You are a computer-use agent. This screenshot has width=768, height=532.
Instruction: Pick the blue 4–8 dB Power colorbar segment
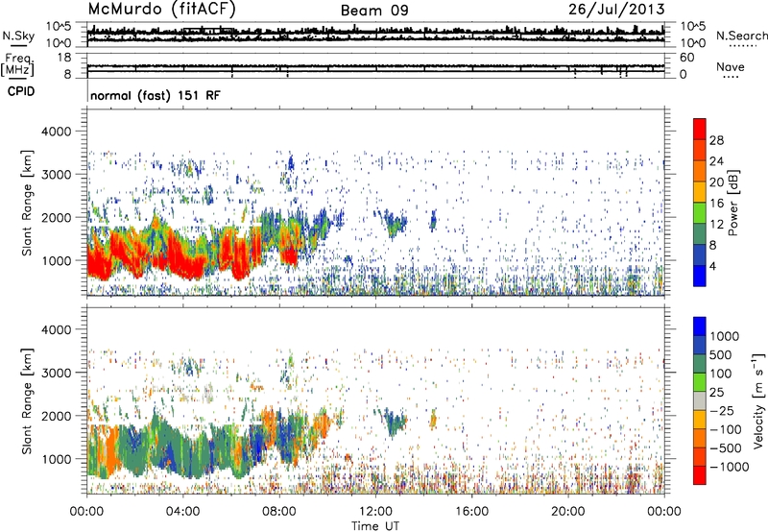[x=700, y=255]
